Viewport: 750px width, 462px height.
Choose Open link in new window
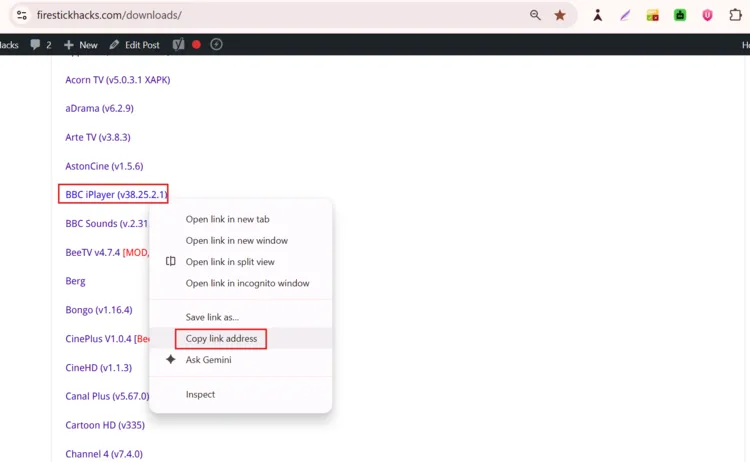tap(241, 241)
